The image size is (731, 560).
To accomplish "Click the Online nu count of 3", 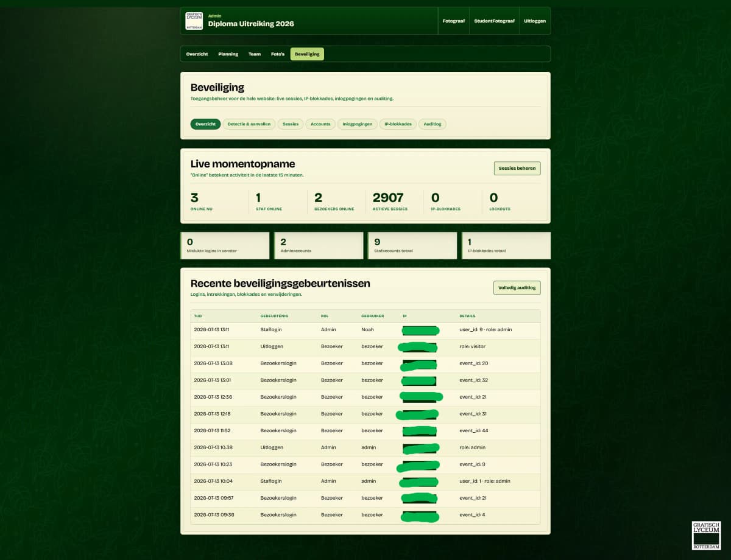I will pyautogui.click(x=194, y=198).
